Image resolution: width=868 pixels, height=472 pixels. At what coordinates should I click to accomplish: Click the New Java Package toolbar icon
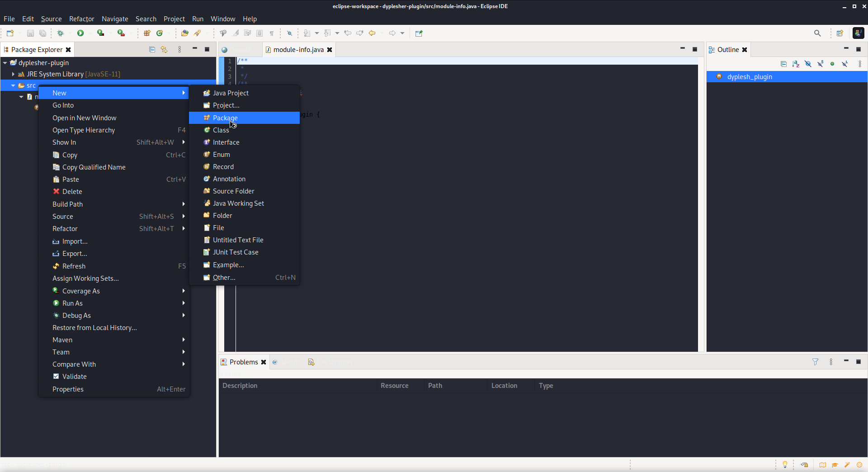pos(147,33)
